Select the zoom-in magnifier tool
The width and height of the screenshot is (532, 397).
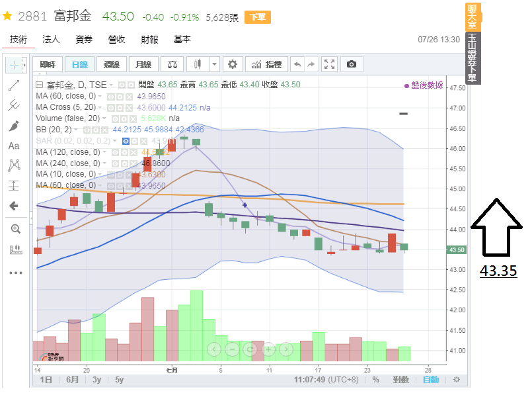point(16,229)
